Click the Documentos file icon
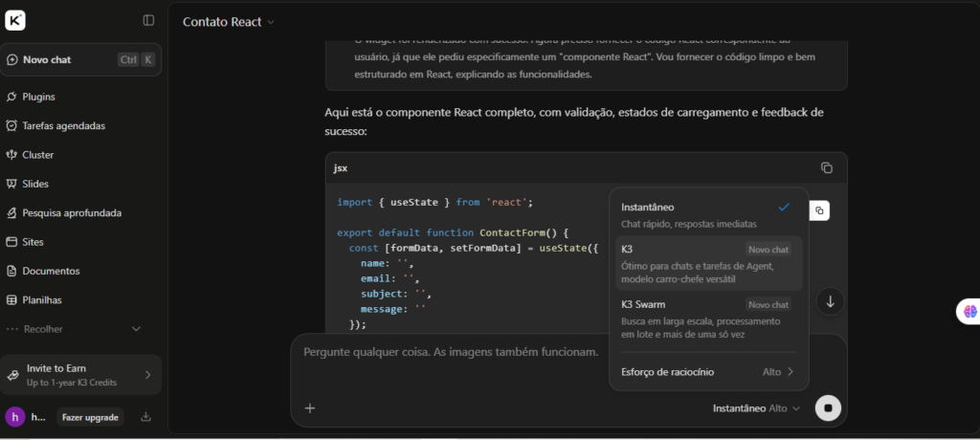Image resolution: width=980 pixels, height=440 pixels. pos(11,272)
